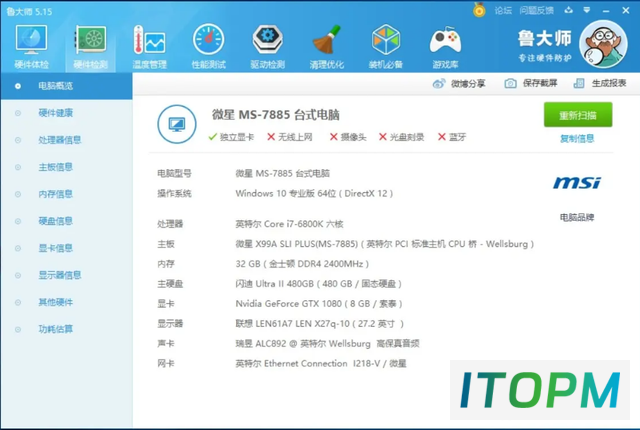Click the round desktop computer icon
640x430 pixels.
click(x=177, y=124)
